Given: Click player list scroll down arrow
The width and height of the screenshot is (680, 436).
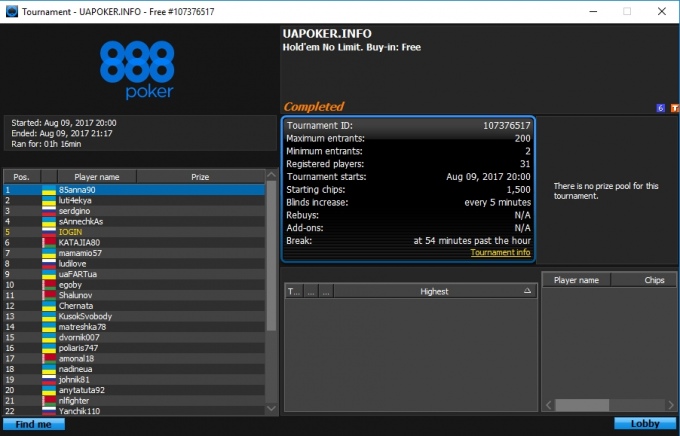Looking at the screenshot, I should pyautogui.click(x=271, y=408).
